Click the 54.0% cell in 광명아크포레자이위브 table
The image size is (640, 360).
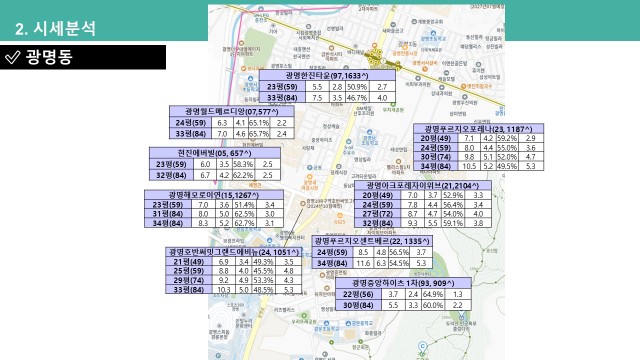[453, 213]
